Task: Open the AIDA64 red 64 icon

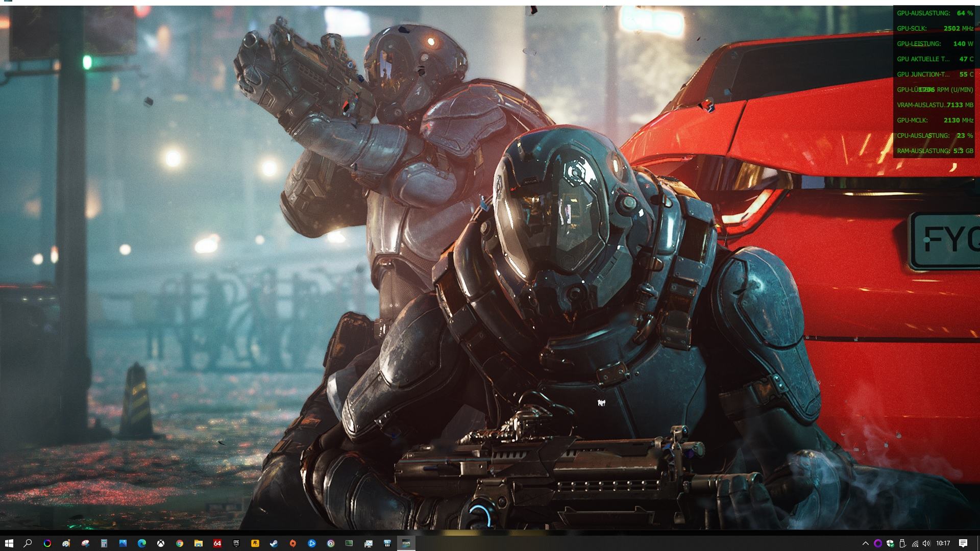Action: pos(217,543)
